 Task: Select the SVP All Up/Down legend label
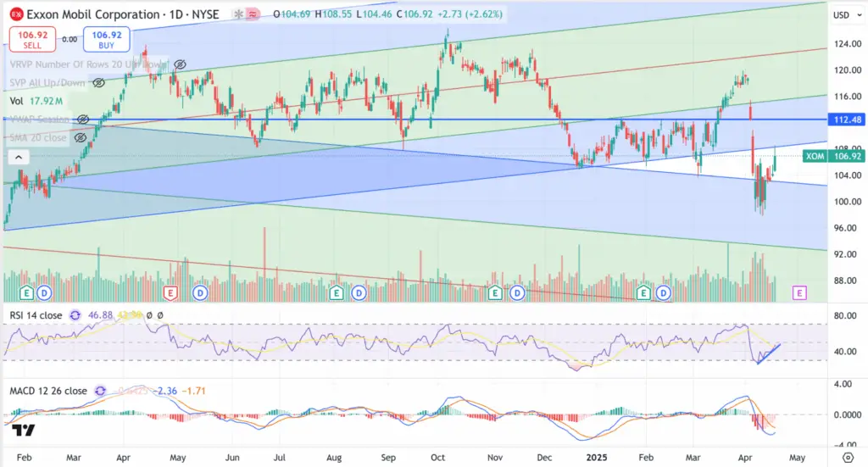click(47, 83)
